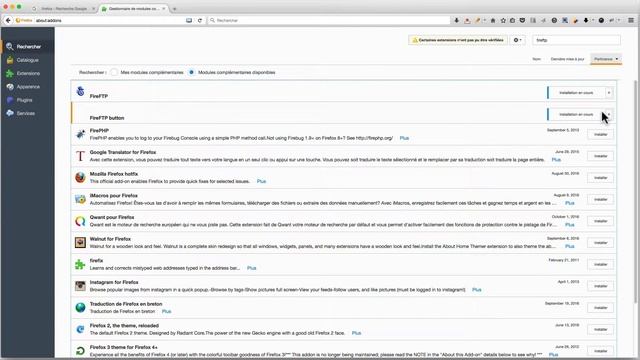Open the Plugins section in the sidebar

(x=27, y=100)
